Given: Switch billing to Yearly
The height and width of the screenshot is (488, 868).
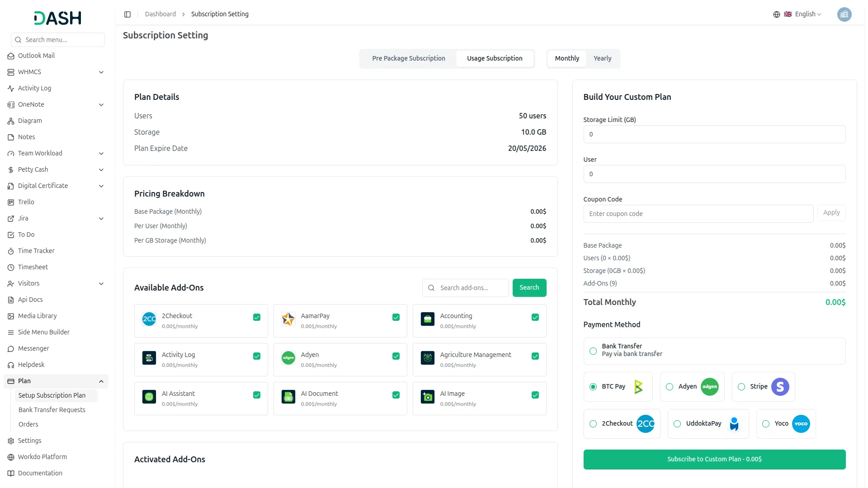Looking at the screenshot, I should [602, 58].
